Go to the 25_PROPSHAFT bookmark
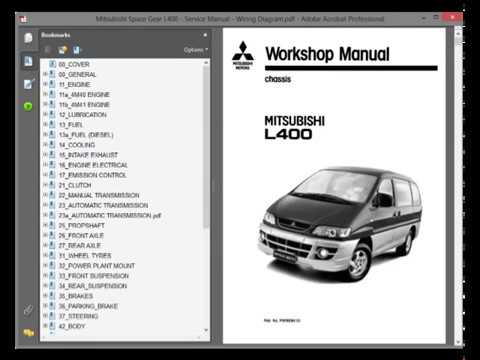The height and width of the screenshot is (360, 480). pos(82,225)
